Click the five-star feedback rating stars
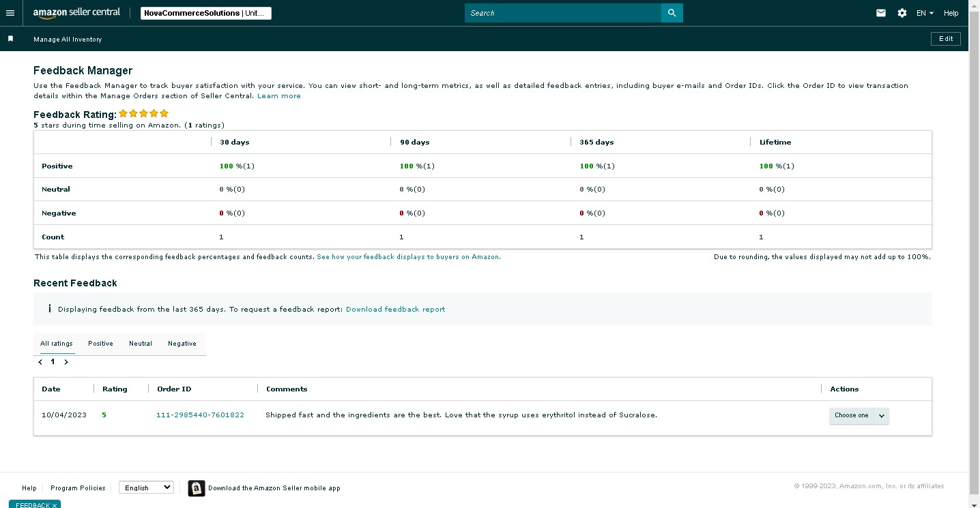Viewport: 980px width, 508px height. 144,114
